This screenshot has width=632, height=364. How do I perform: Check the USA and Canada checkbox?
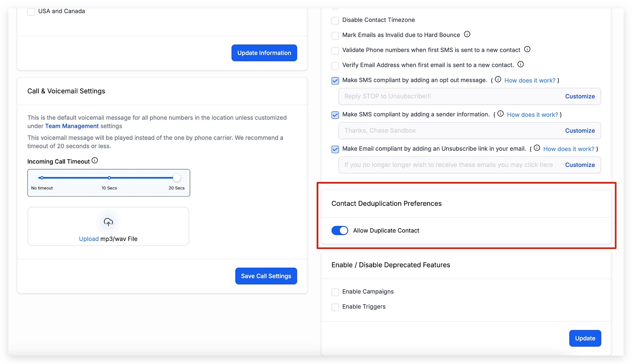(31, 12)
